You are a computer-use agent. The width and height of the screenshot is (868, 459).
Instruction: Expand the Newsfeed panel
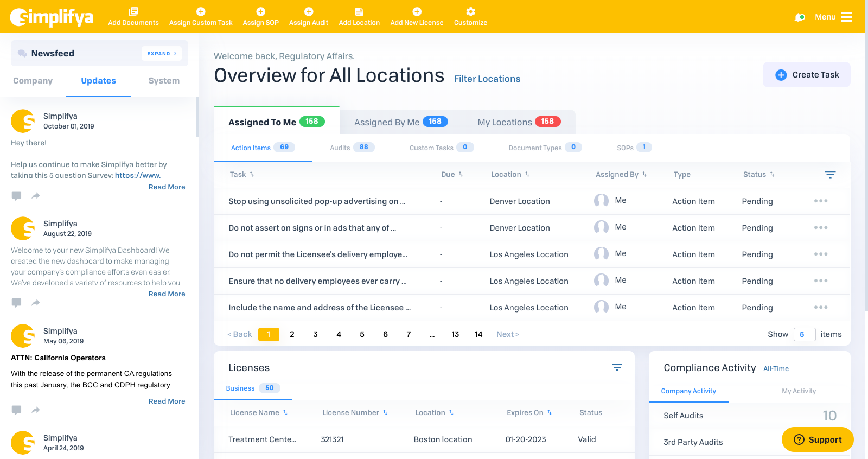tap(162, 53)
